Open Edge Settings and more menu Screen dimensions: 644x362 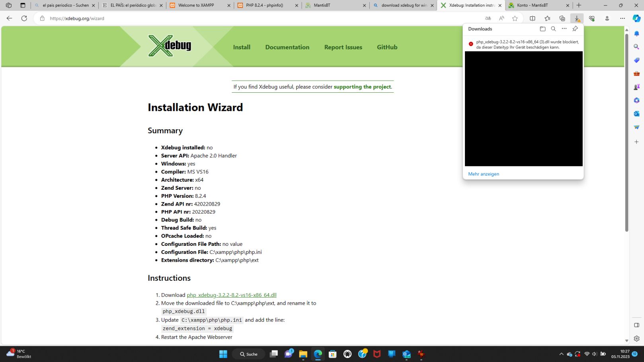point(623,18)
